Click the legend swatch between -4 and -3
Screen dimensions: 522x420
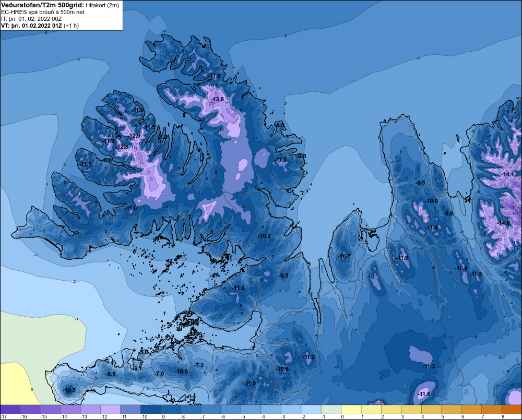click(x=271, y=410)
